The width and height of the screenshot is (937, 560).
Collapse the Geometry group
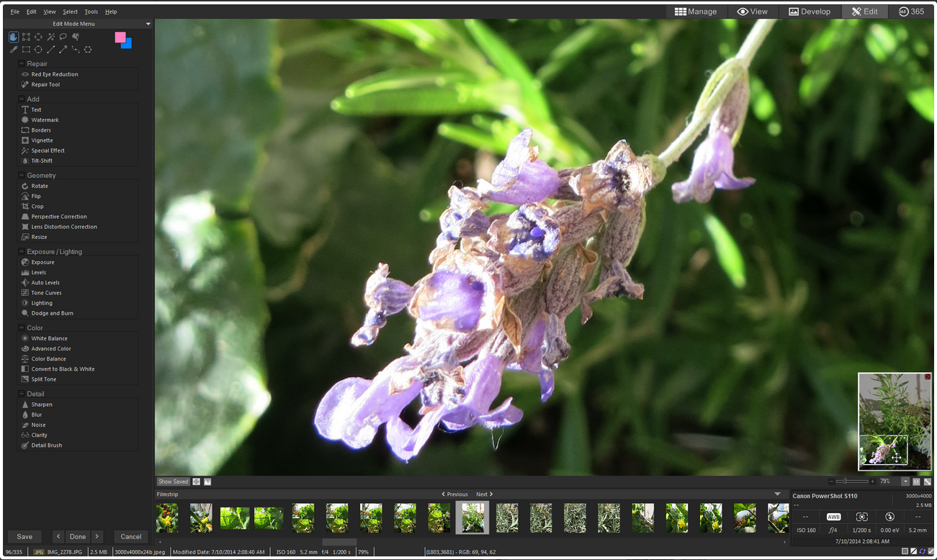(22, 176)
